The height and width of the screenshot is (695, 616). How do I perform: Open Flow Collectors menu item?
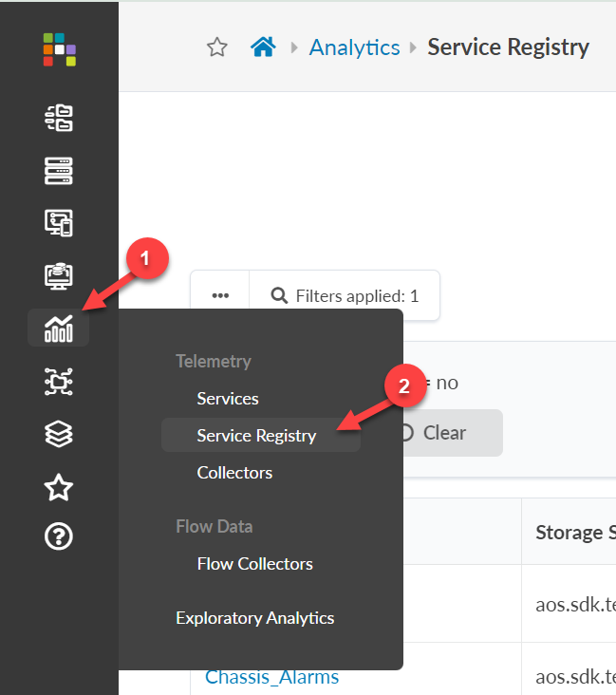(x=254, y=564)
